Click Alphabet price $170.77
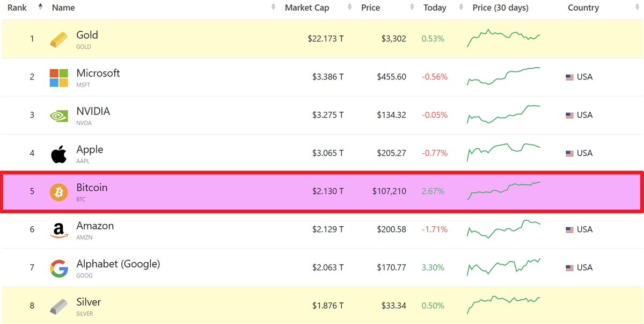 392,268
